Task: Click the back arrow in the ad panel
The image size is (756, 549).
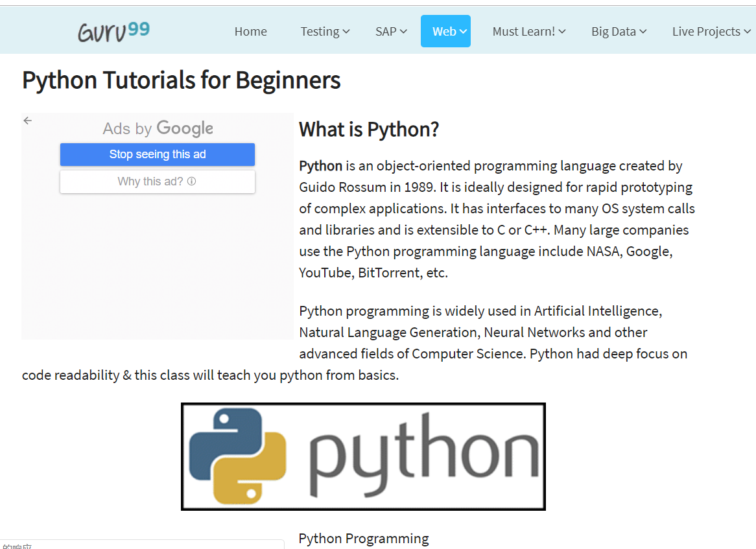Action: 28,121
